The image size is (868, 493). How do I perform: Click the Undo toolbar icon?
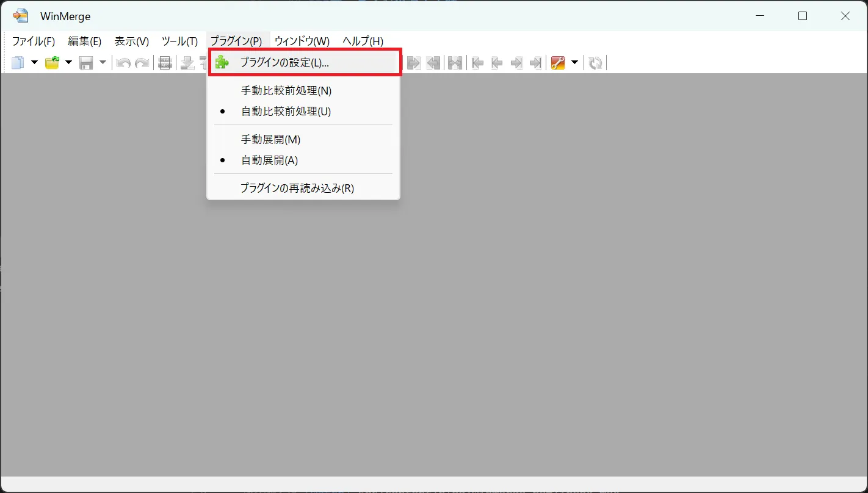[x=123, y=62]
